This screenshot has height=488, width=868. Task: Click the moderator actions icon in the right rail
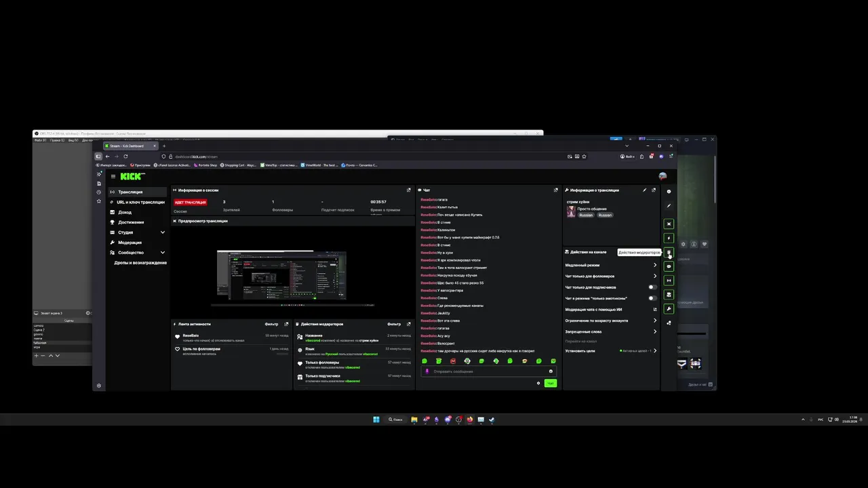669,252
